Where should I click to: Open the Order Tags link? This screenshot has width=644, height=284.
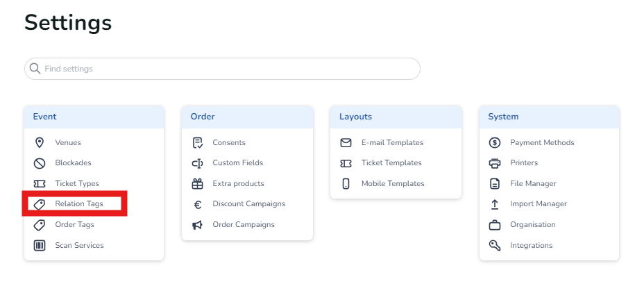74,225
